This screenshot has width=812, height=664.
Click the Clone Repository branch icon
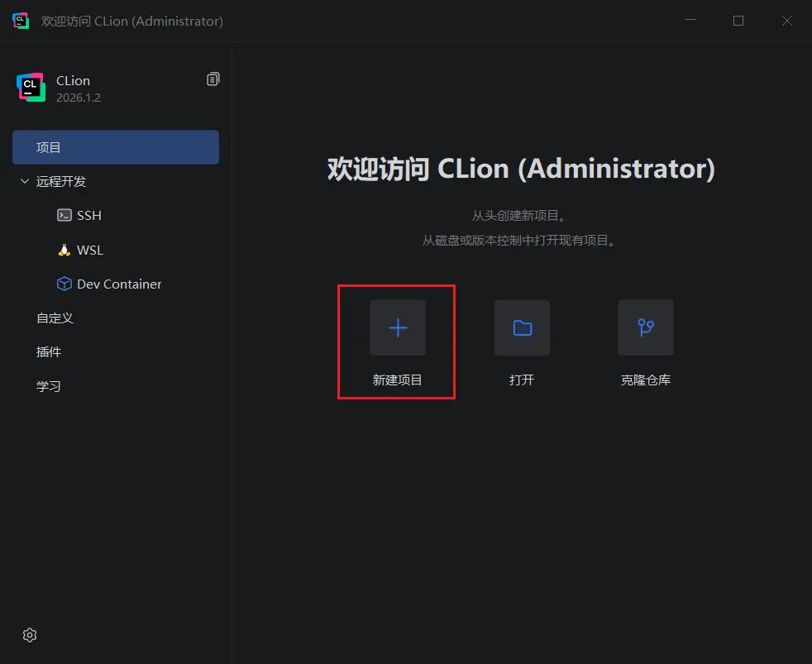[646, 327]
